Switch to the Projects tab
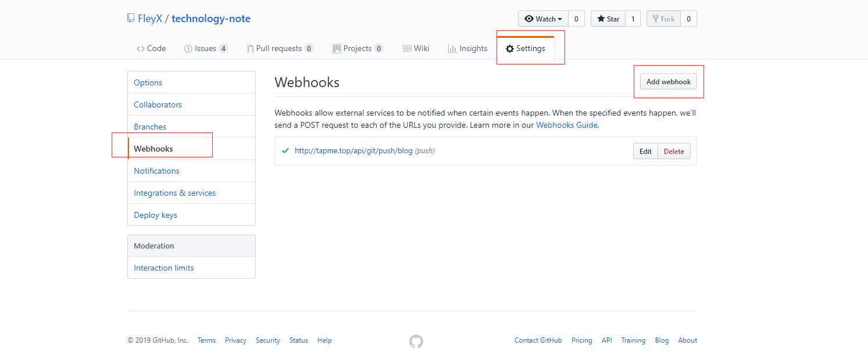 pyautogui.click(x=358, y=49)
